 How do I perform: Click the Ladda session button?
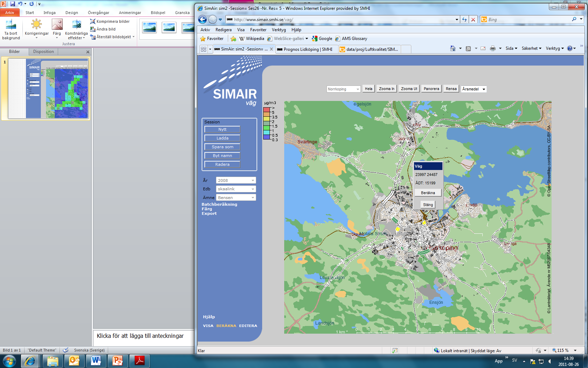(222, 138)
